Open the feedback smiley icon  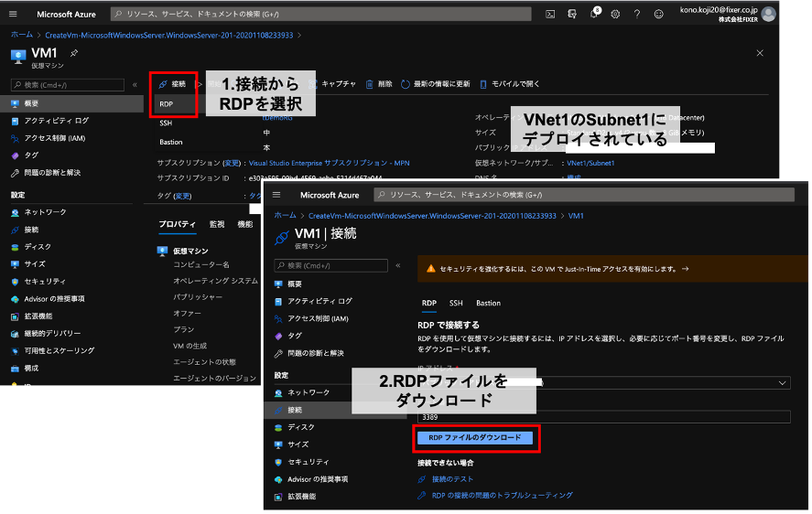[x=658, y=15]
